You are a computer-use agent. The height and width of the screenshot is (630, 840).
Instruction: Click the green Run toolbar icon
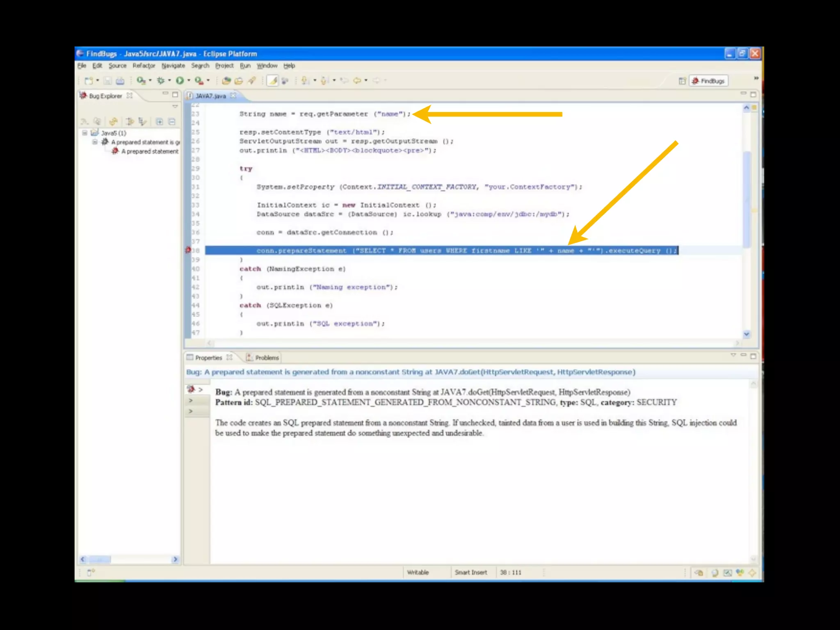tap(180, 81)
